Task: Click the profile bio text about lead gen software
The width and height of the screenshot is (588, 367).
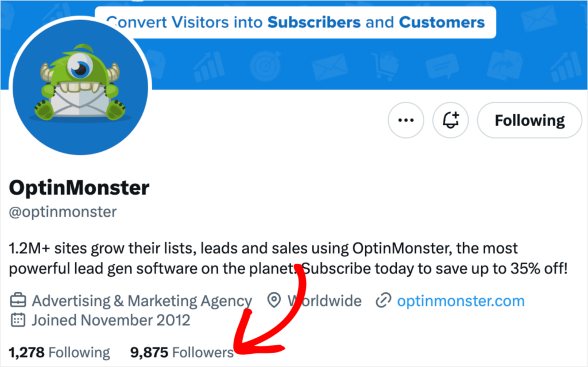Action: click(x=288, y=258)
